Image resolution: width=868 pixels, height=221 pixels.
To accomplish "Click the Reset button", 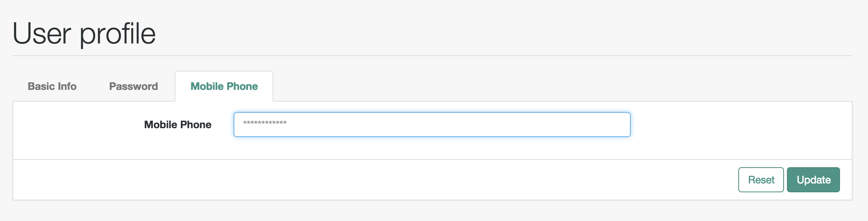I will 761,180.
